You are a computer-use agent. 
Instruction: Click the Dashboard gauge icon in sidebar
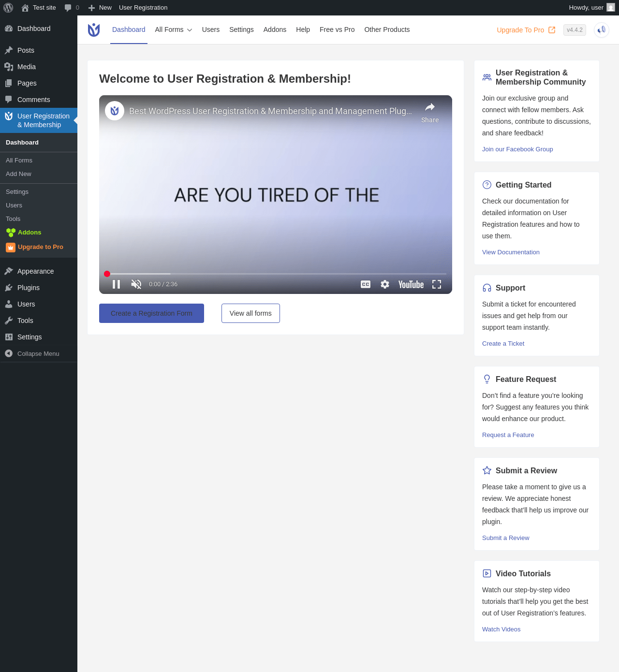point(9,29)
